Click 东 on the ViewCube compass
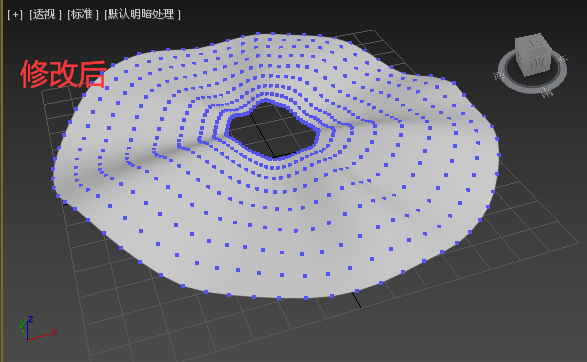The image size is (587, 362). tap(563, 59)
